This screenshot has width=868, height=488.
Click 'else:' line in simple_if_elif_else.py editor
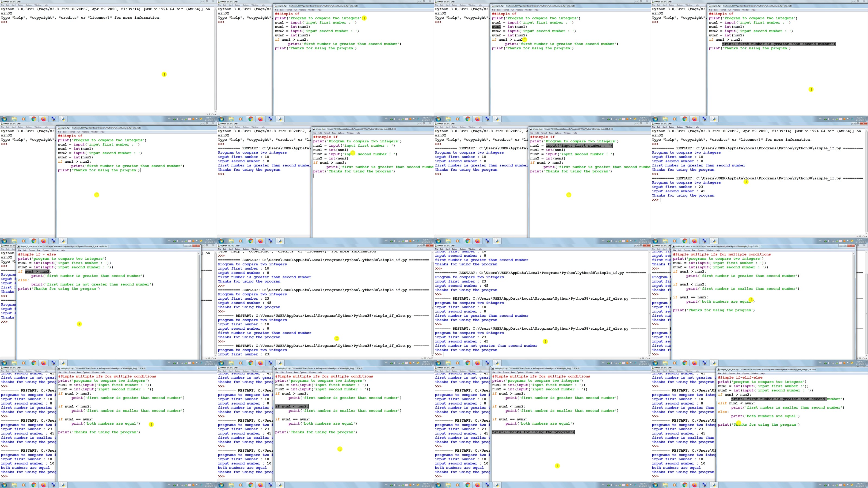723,412
